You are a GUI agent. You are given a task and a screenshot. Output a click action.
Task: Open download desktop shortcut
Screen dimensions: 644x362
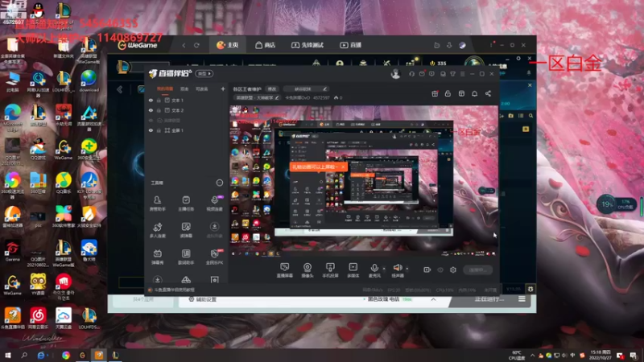click(x=89, y=81)
